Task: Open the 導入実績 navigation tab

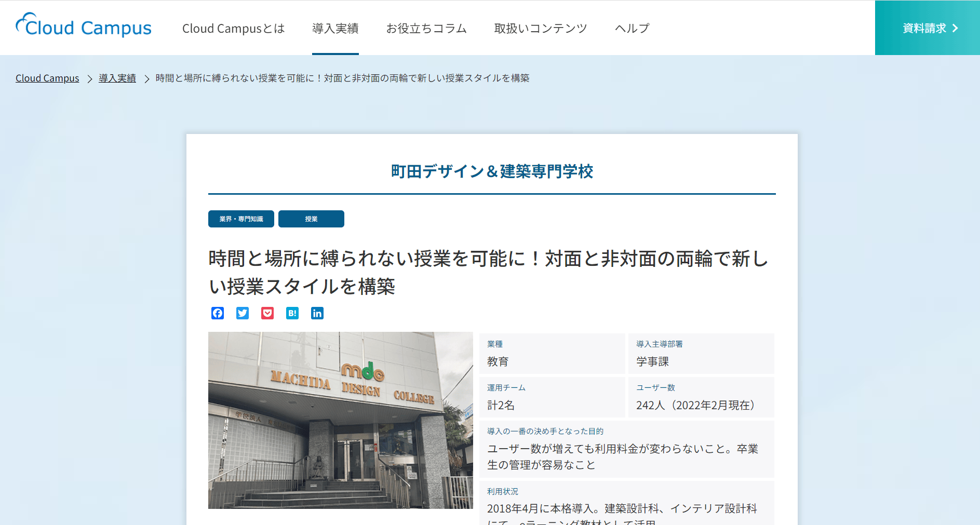Action: click(335, 29)
